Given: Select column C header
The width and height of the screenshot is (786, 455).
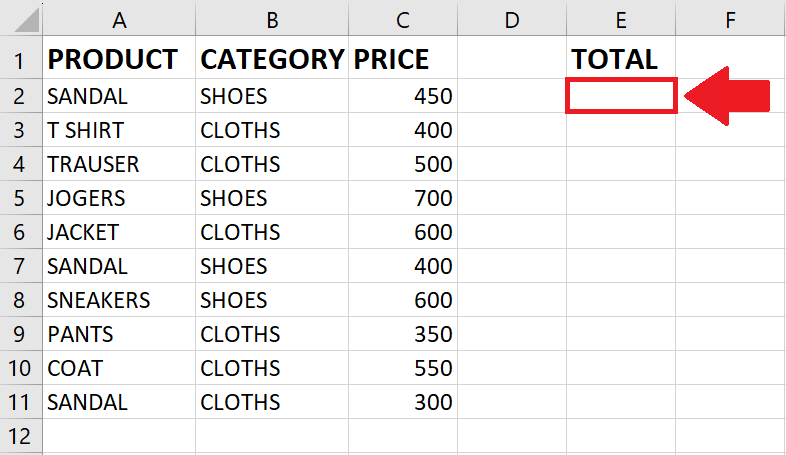Looking at the screenshot, I should pos(403,19).
